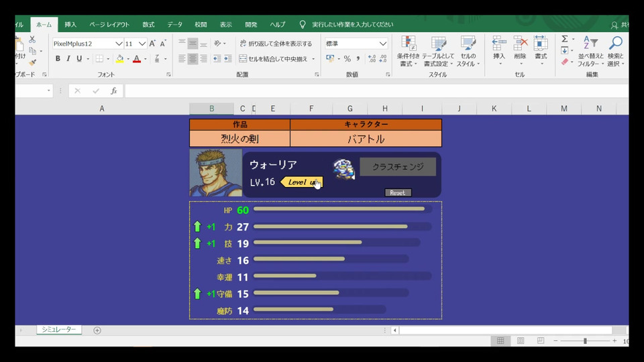Click the phonetic guide icon
This screenshot has height=362, width=644.
(x=157, y=59)
